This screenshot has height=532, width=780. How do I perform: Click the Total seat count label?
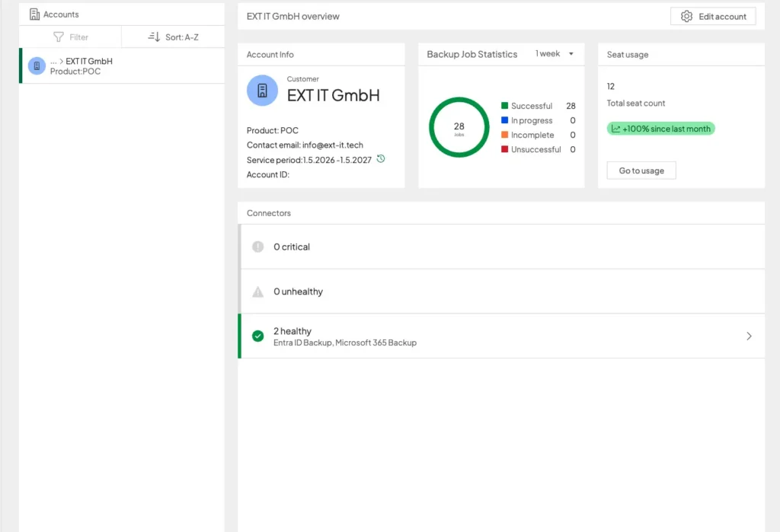point(636,104)
